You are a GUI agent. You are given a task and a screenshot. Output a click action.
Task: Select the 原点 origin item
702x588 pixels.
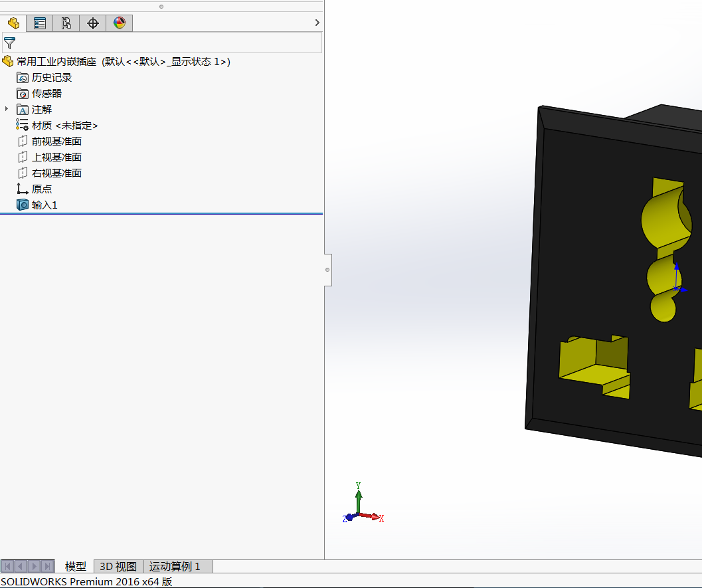pyautogui.click(x=41, y=189)
